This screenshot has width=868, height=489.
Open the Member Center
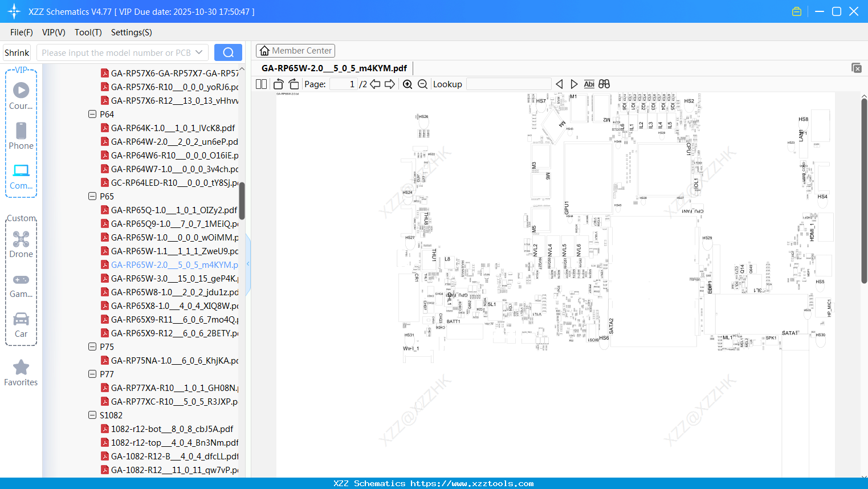[x=295, y=51]
